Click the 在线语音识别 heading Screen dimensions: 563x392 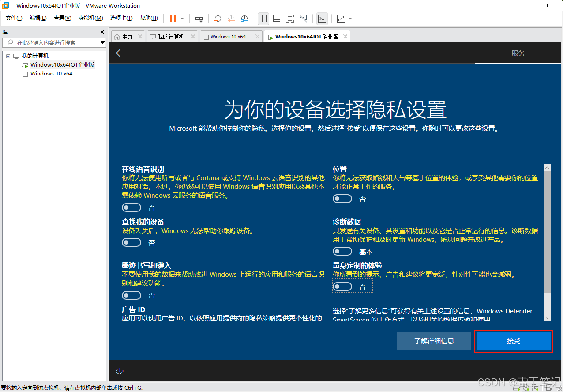(x=143, y=169)
